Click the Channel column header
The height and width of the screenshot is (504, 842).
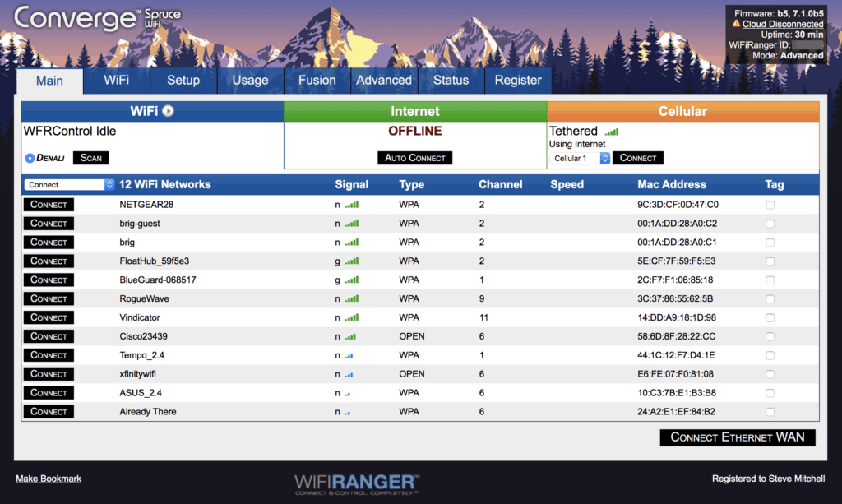coord(500,185)
